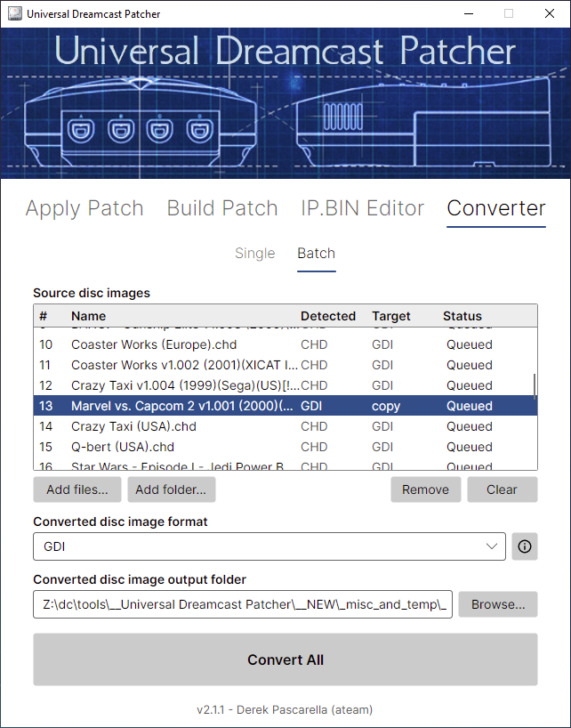
Task: Close the Universal Dreamcast Patcher window
Action: point(549,13)
